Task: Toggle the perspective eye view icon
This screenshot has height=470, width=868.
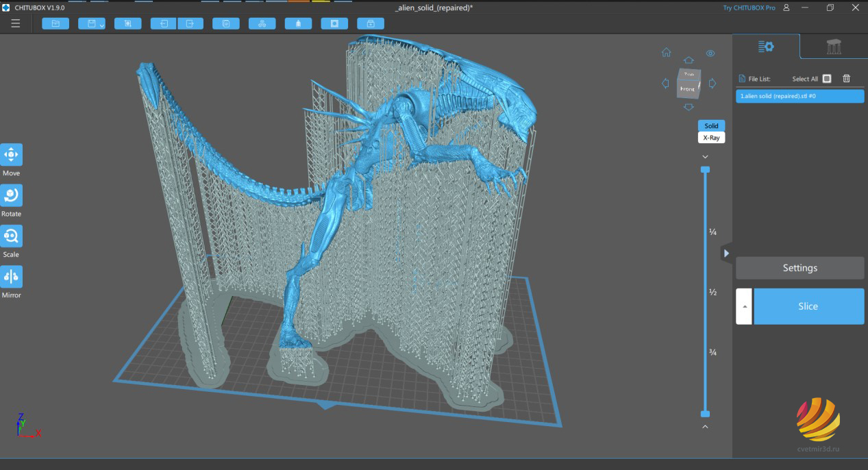Action: [710, 53]
